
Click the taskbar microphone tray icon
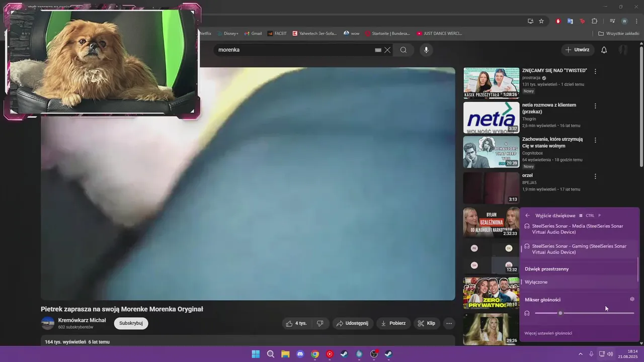click(x=591, y=354)
